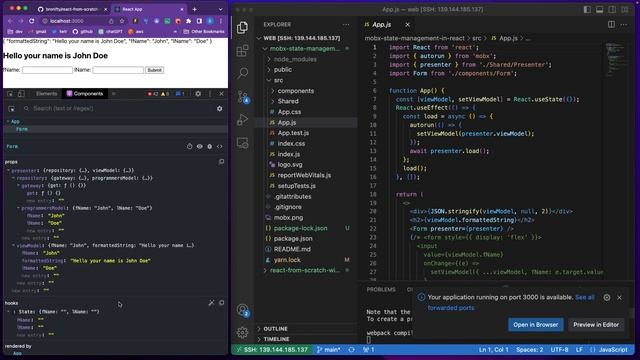Open the Chrome three-dot menu
The image size is (640, 360).
pos(221,21)
